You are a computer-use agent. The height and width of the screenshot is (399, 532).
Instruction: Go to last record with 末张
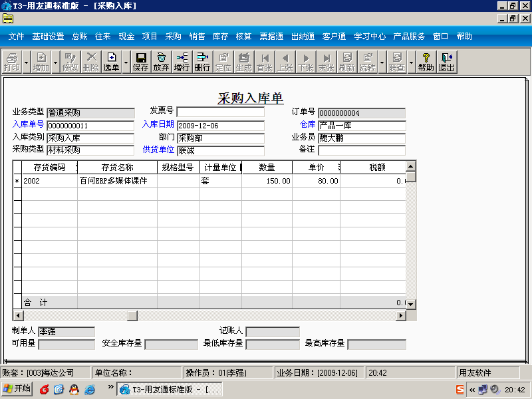326,62
